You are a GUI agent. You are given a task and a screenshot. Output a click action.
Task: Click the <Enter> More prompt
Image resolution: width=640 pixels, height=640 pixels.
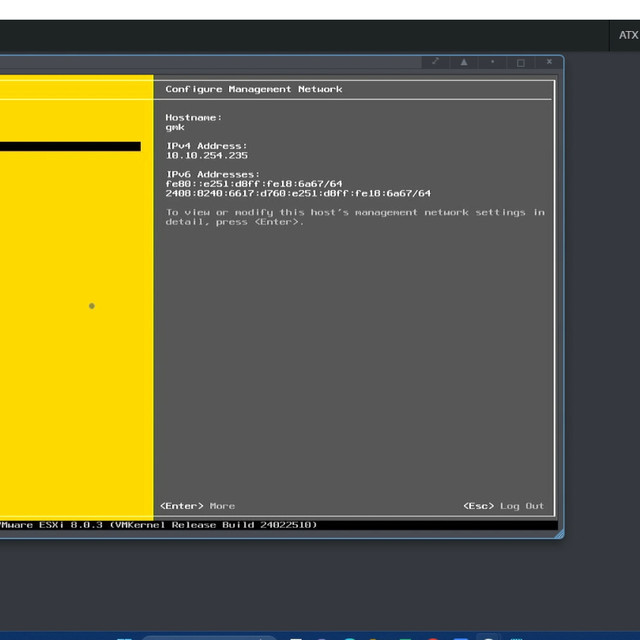pyautogui.click(x=198, y=506)
